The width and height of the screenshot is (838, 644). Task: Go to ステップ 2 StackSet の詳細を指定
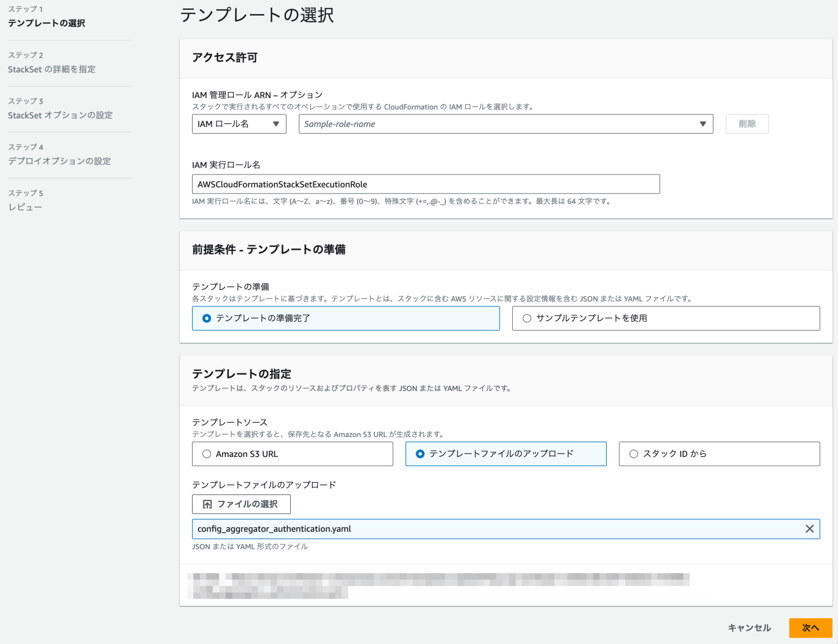pyautogui.click(x=52, y=69)
